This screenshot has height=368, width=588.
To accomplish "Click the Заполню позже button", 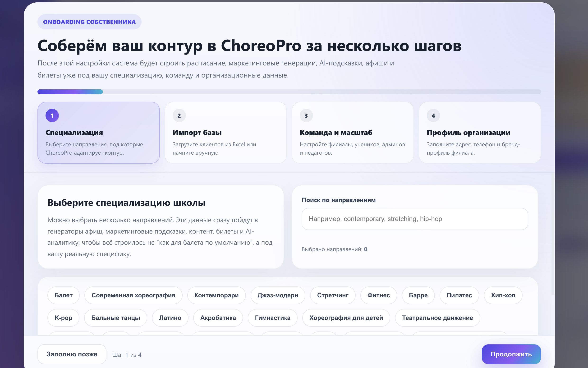I will click(x=72, y=354).
